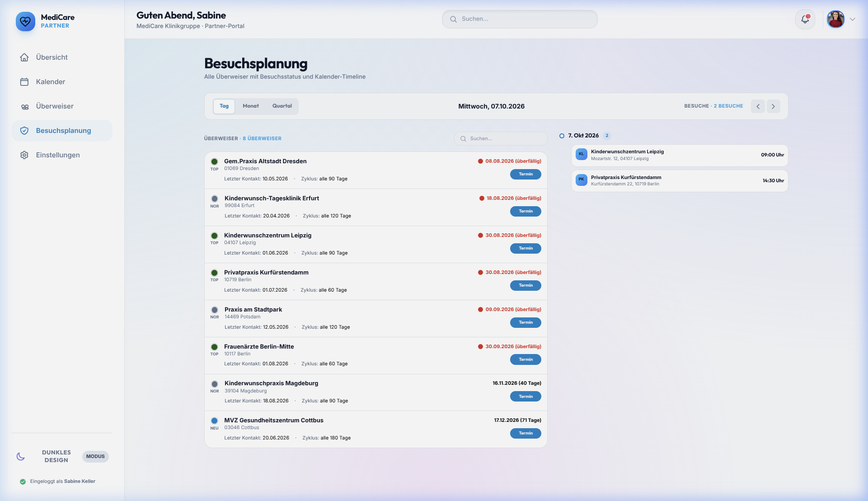Switch to the Monat view tab

251,106
